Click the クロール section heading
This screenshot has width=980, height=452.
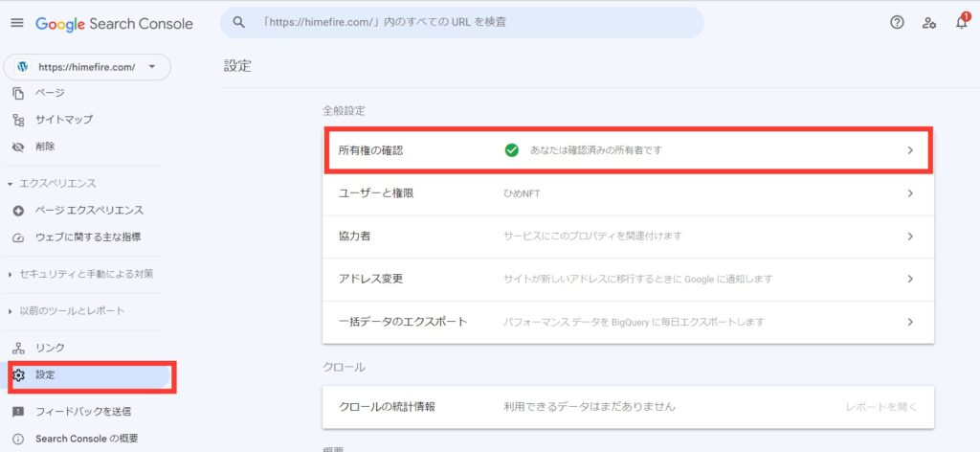click(x=344, y=368)
